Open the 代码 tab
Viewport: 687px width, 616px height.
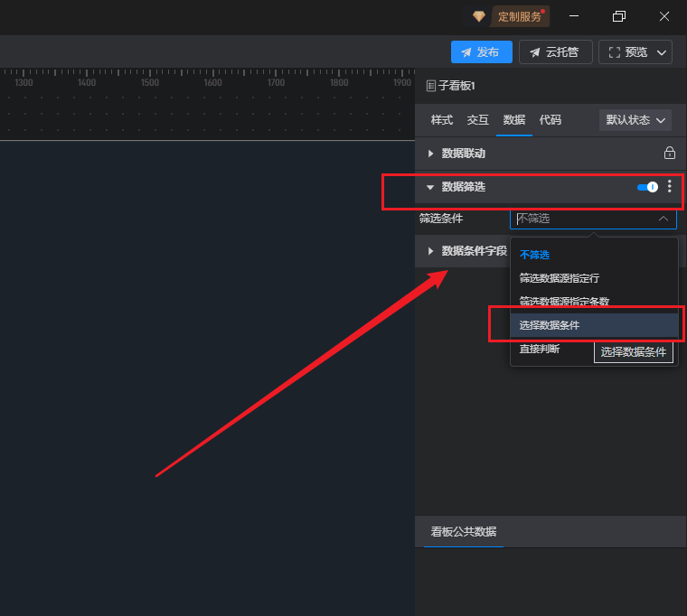point(550,120)
